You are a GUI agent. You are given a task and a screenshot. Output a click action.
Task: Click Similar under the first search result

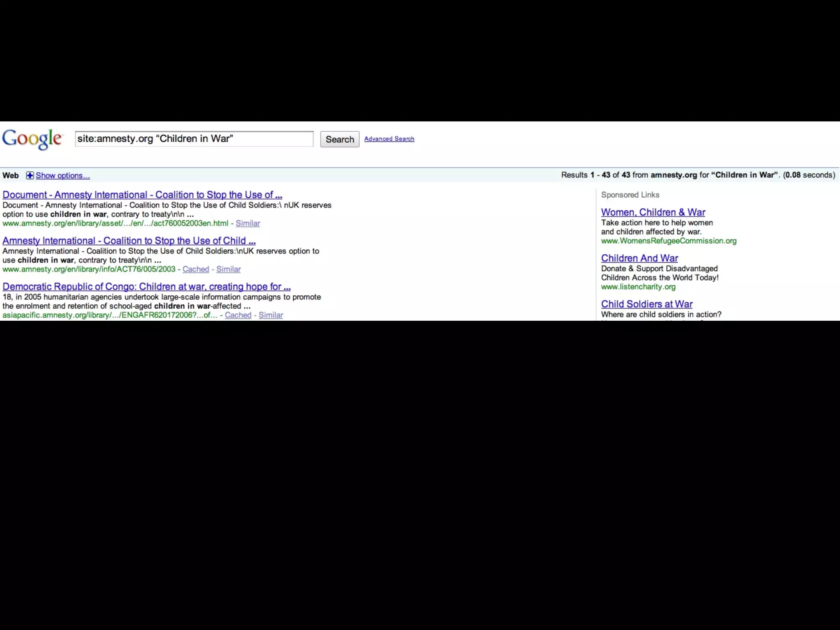coord(248,224)
